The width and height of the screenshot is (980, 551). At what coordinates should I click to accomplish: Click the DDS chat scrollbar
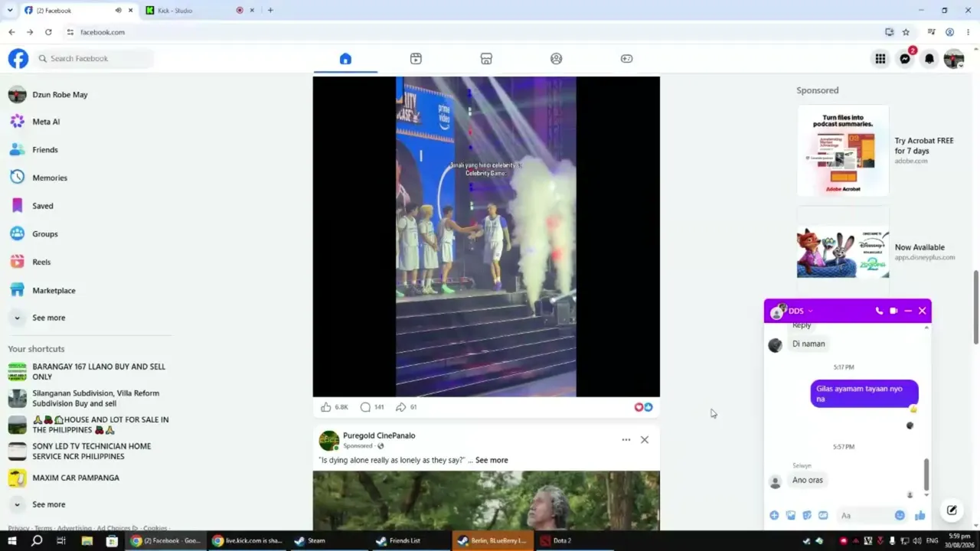(926, 474)
